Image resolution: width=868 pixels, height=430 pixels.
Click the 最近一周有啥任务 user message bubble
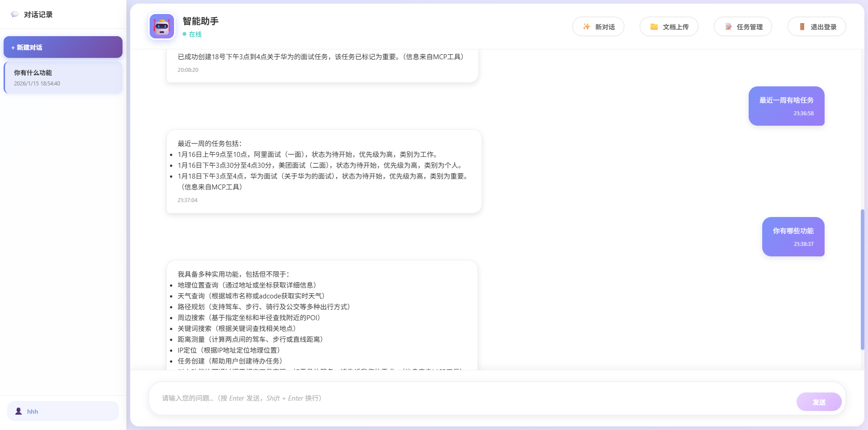[786, 106]
